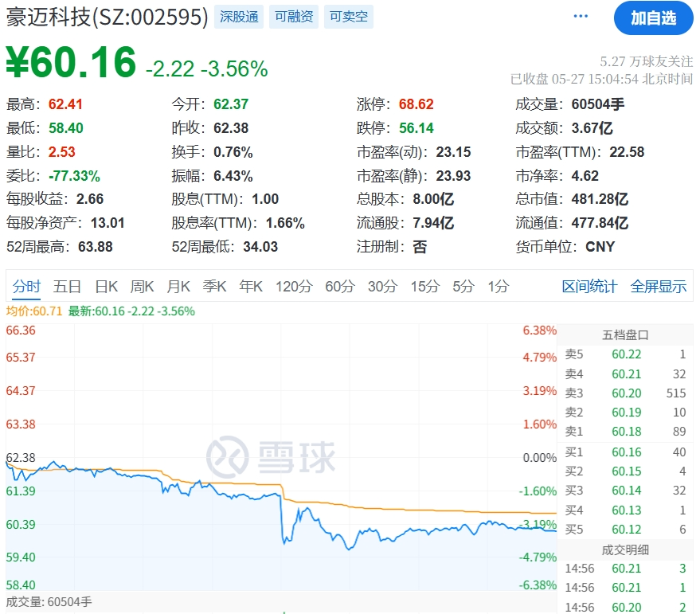Switch to the 五日 chart tab
Screen dimensions: 700x614
[x=67, y=287]
